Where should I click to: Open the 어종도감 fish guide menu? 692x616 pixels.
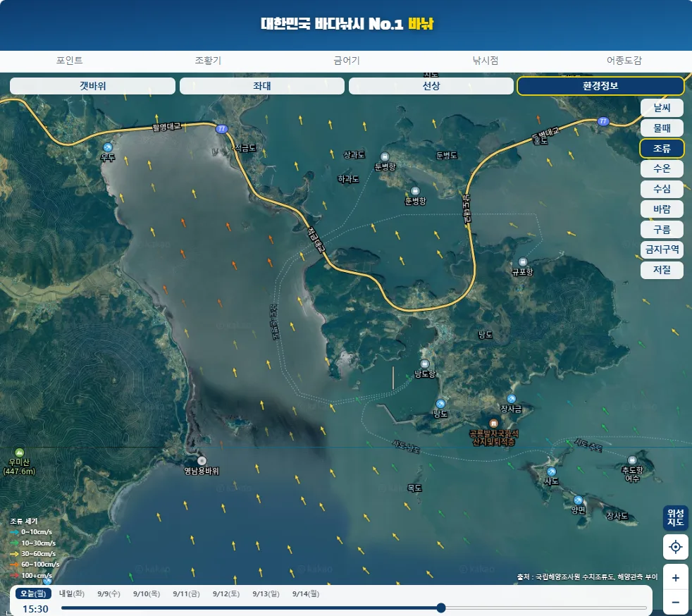[x=624, y=61]
